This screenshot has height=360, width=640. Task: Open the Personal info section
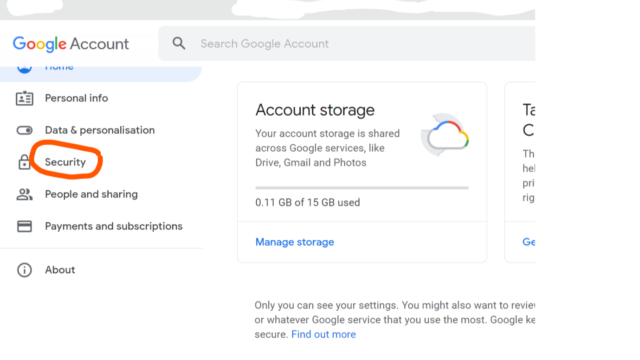[x=76, y=98]
